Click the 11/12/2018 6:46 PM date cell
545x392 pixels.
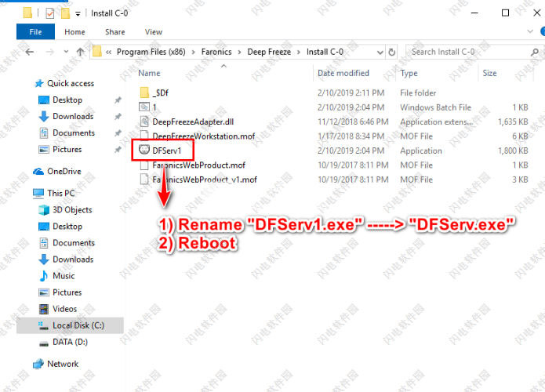pyautogui.click(x=353, y=122)
